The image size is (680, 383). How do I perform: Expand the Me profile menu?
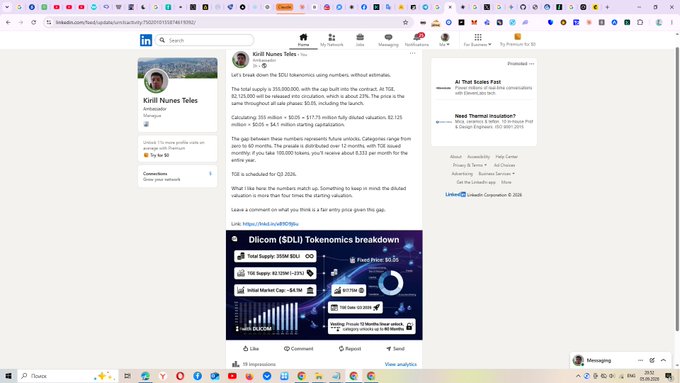[445, 40]
